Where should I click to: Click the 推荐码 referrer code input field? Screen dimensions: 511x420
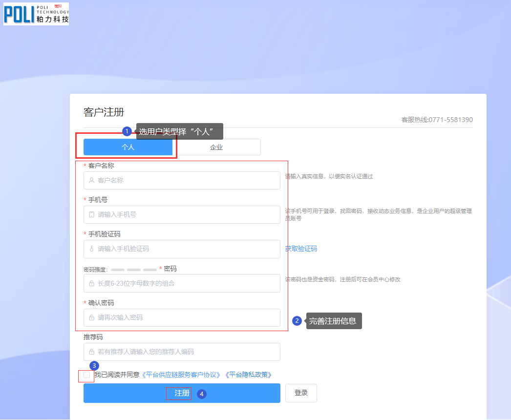point(182,352)
